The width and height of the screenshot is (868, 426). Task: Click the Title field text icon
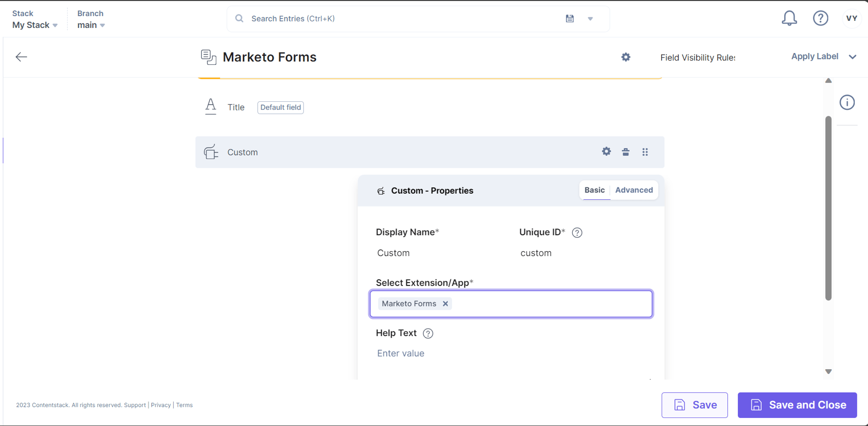click(x=211, y=106)
